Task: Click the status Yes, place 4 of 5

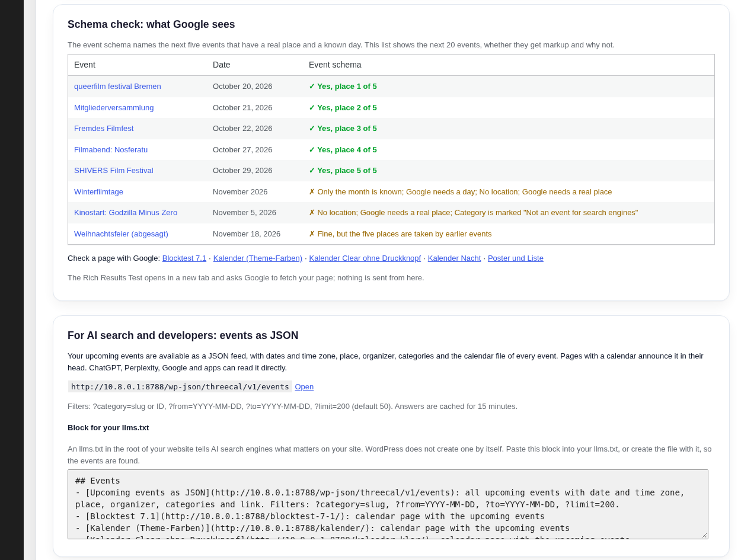Action: [x=343, y=150]
